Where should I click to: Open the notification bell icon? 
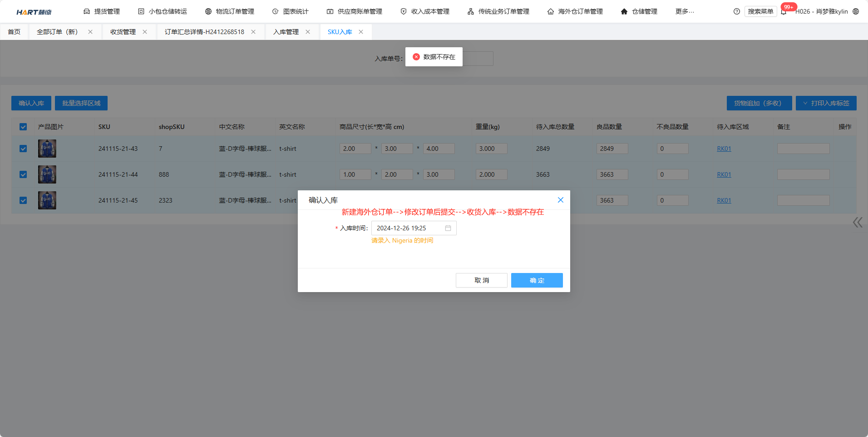(x=784, y=12)
